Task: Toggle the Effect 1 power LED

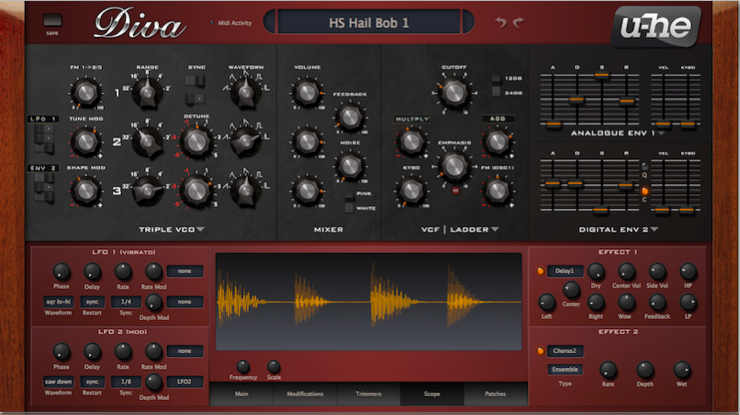Action: pos(540,271)
